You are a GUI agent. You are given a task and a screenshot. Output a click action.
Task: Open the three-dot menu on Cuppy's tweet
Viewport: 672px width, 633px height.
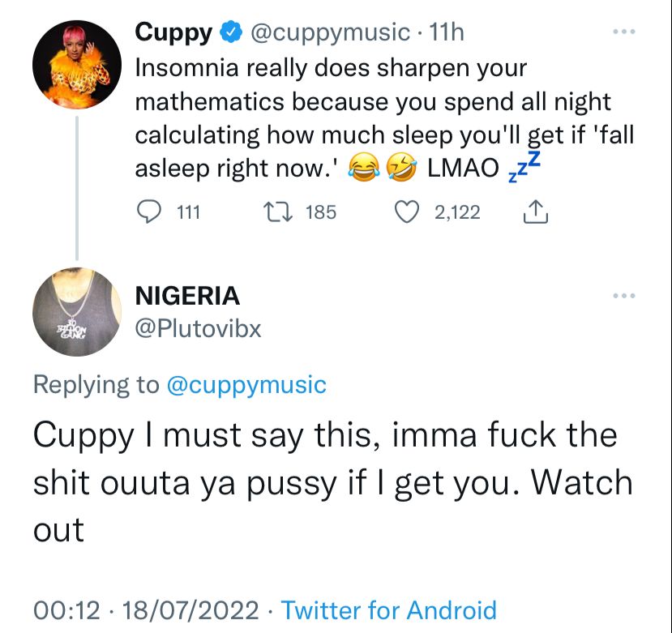pos(624,32)
